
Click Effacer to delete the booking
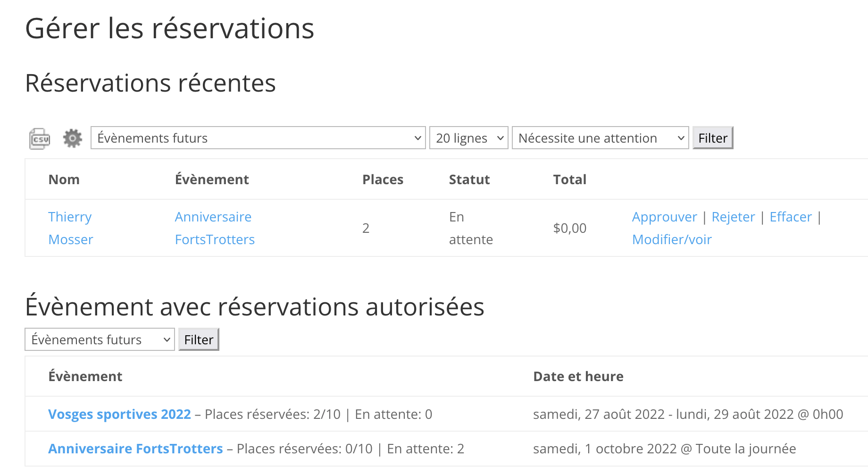click(791, 217)
